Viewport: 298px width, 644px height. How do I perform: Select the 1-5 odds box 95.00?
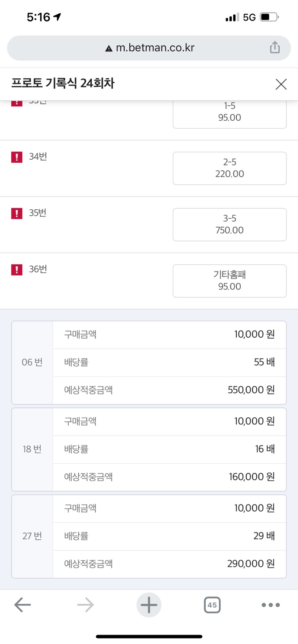[x=230, y=114]
